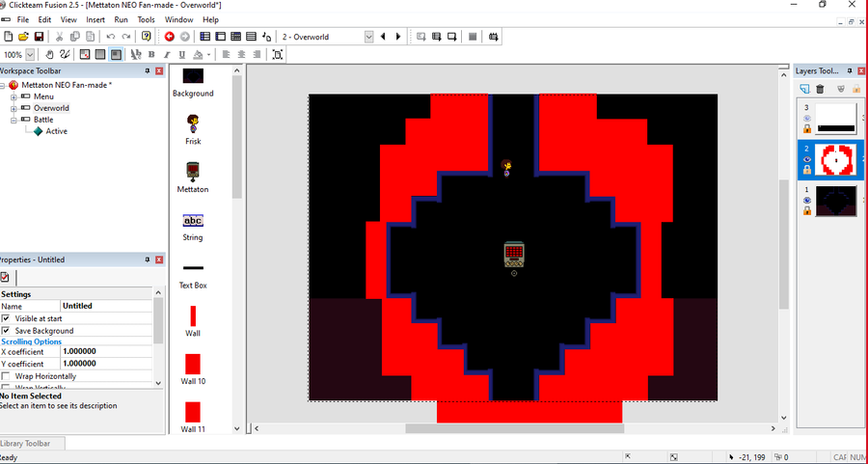Click the Center frame icon
Image resolution: width=868 pixels, height=464 pixels.
(278, 54)
